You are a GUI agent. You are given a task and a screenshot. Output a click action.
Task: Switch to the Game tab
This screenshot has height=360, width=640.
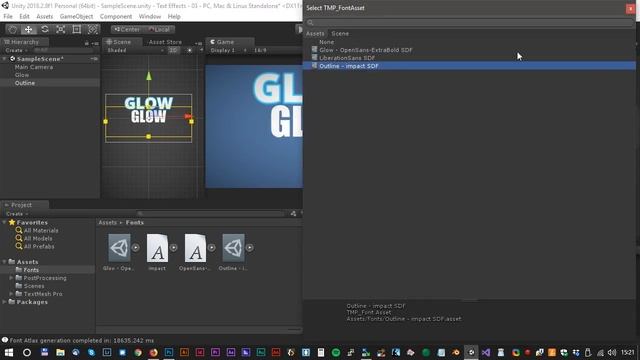pos(229,42)
